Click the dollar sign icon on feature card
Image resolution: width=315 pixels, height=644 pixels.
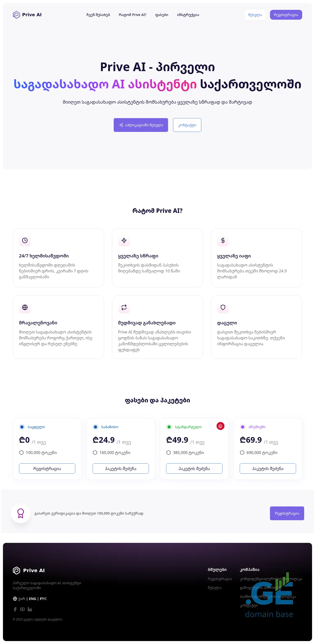tap(223, 240)
